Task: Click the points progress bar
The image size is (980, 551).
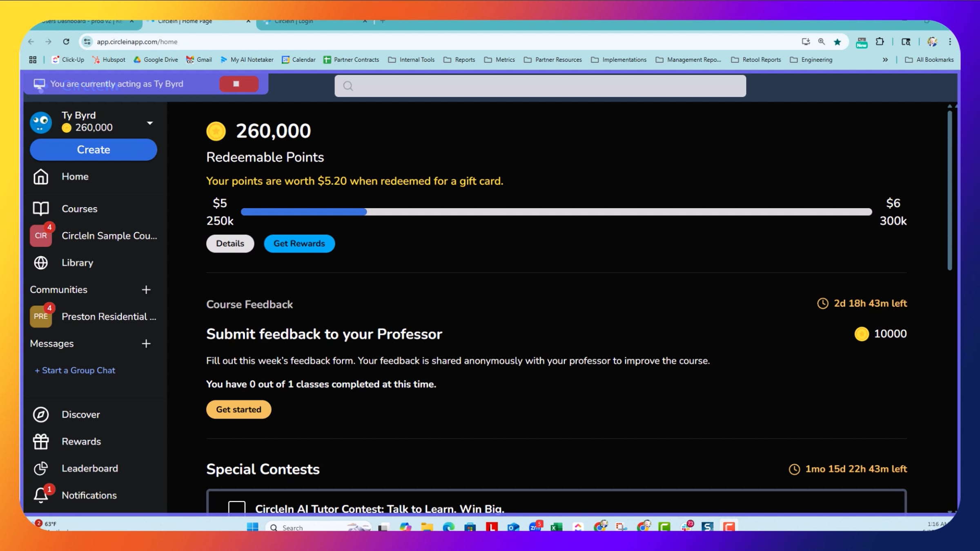Action: click(556, 212)
